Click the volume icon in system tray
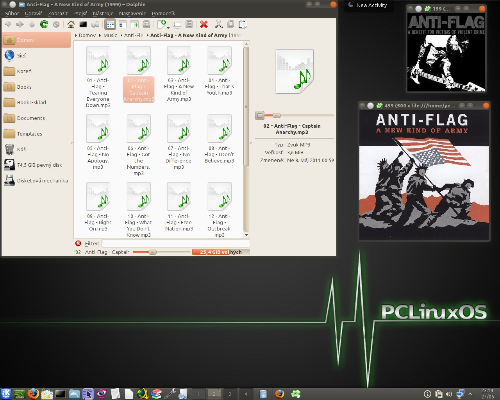Image resolution: width=500 pixels, height=400 pixels. tap(449, 394)
